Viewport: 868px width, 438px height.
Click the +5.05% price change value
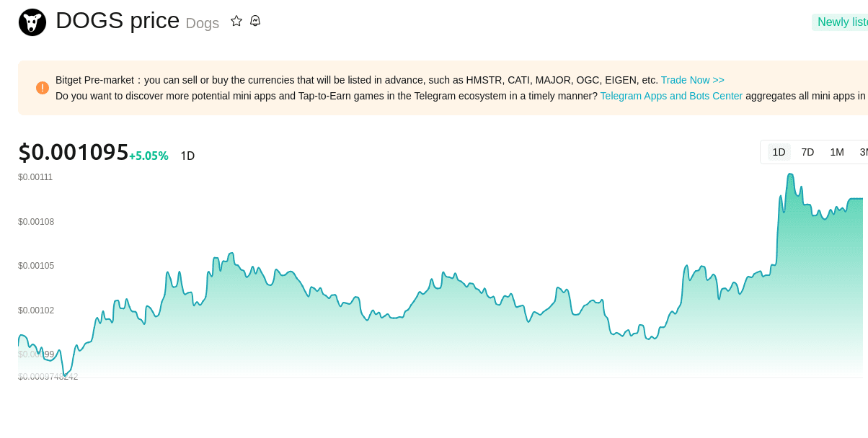(x=149, y=156)
